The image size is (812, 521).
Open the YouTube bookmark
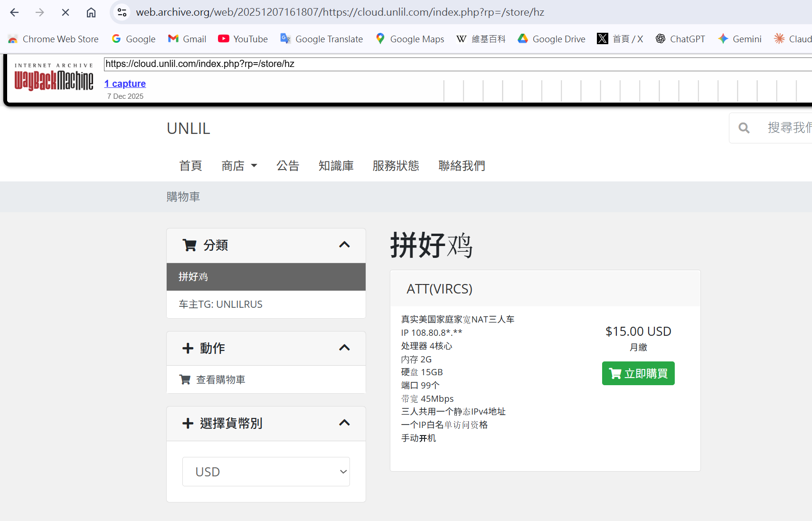point(243,39)
